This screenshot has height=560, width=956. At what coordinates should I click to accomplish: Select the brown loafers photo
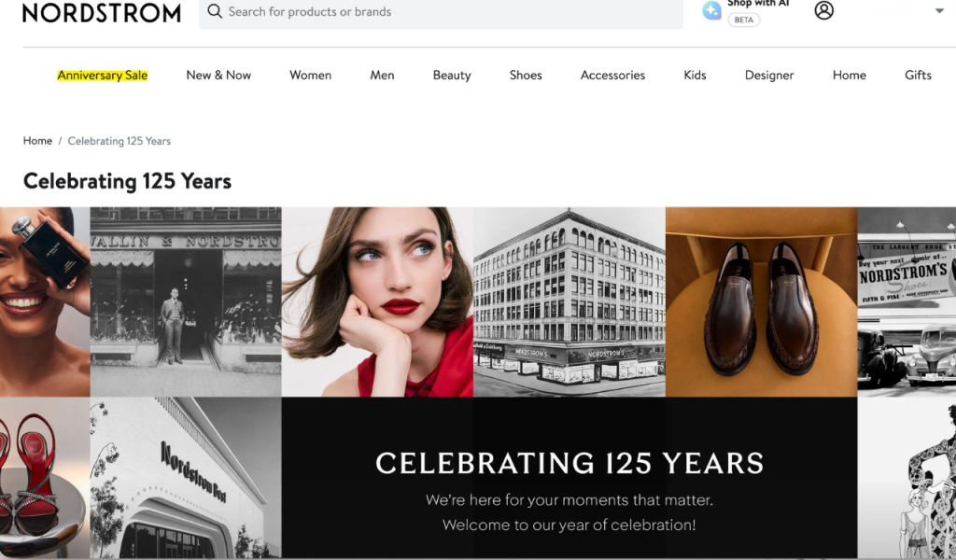762,302
